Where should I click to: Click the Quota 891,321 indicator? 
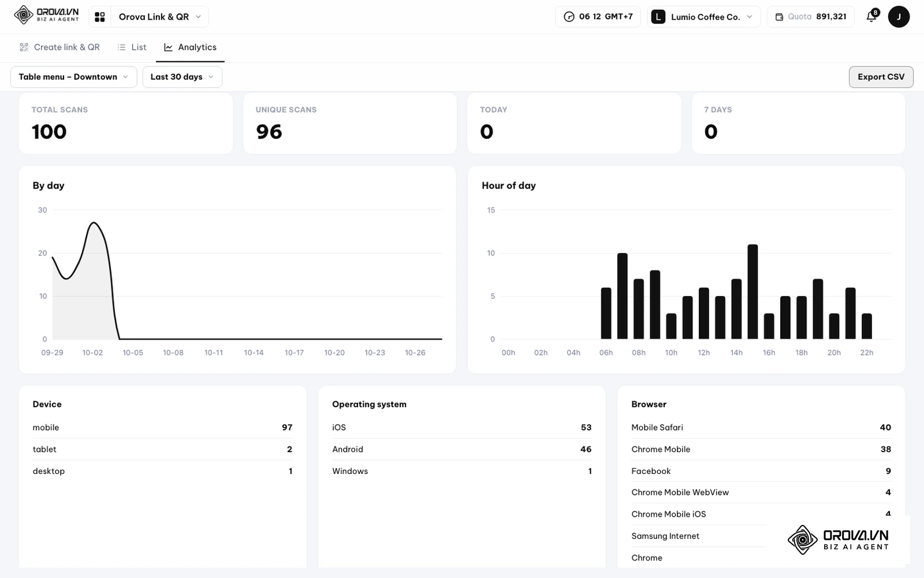coord(811,17)
